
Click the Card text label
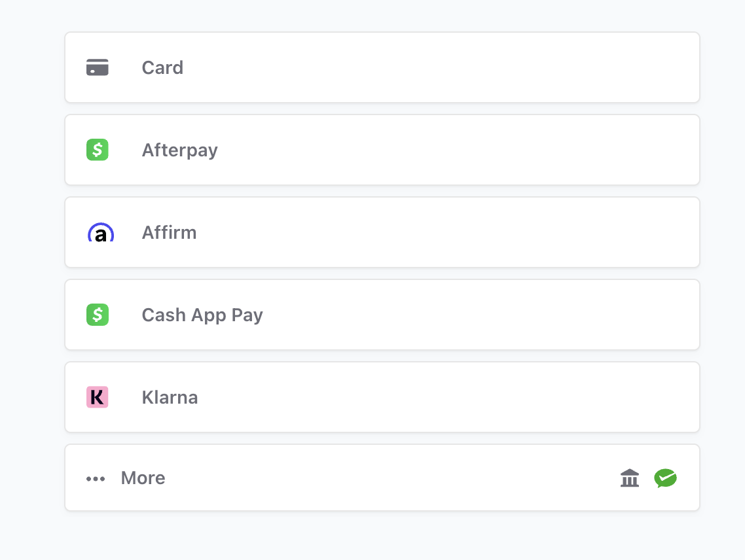(162, 67)
